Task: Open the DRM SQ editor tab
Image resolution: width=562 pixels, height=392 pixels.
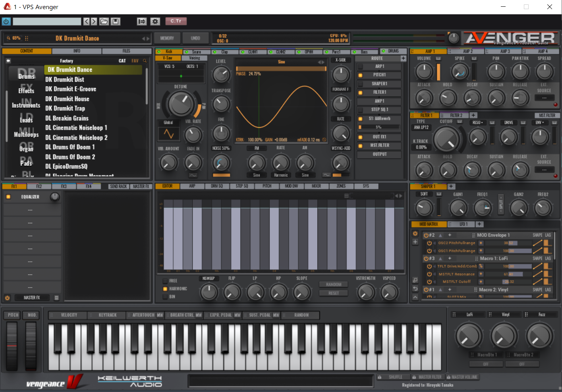Action: click(x=217, y=186)
